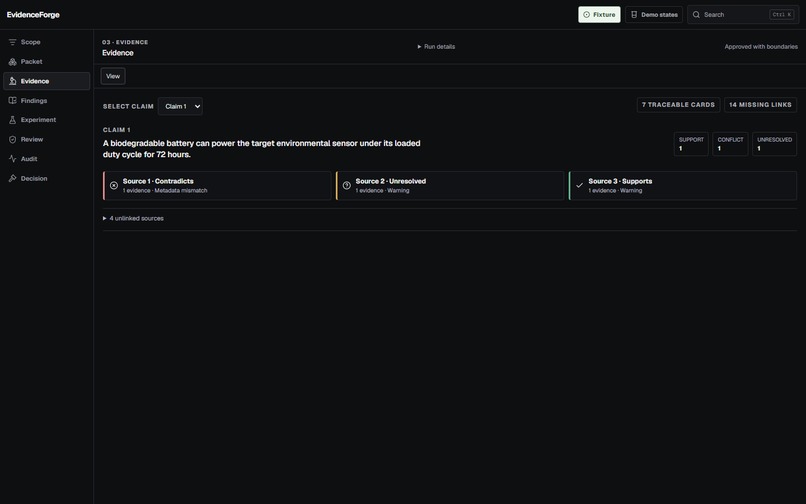806x504 pixels.
Task: Click the 'SELECT CLAIM' label
Action: pos(128,106)
